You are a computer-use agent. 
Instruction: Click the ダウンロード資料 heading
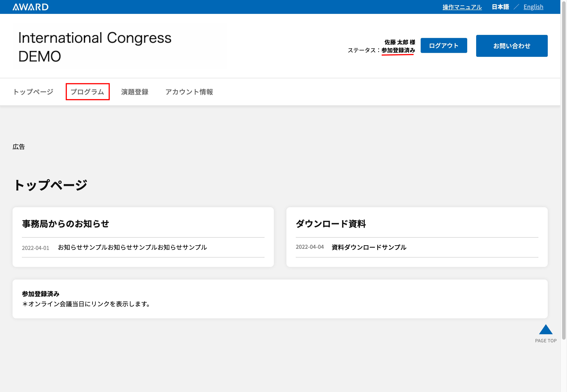point(331,224)
